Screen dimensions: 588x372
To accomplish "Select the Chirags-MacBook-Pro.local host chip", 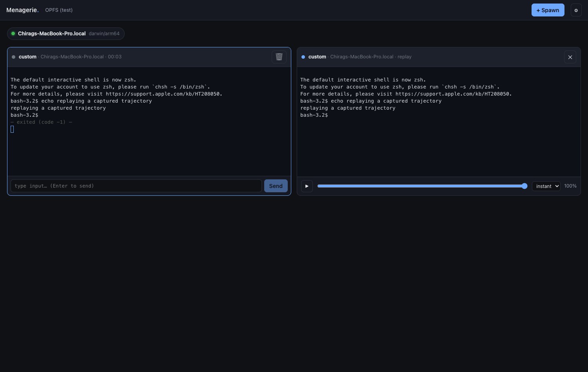I will pos(66,34).
